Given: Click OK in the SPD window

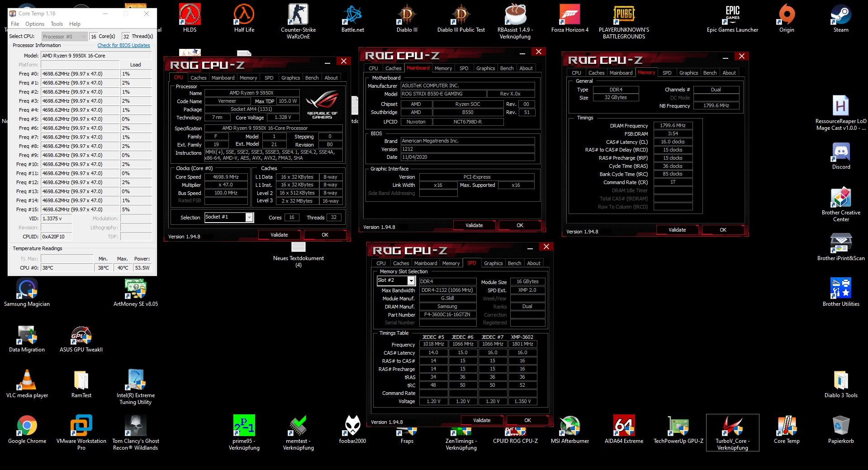Looking at the screenshot, I should 527,420.
